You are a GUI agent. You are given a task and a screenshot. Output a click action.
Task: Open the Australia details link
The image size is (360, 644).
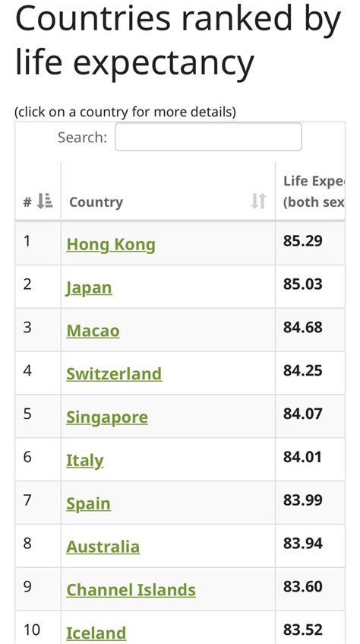(x=103, y=547)
